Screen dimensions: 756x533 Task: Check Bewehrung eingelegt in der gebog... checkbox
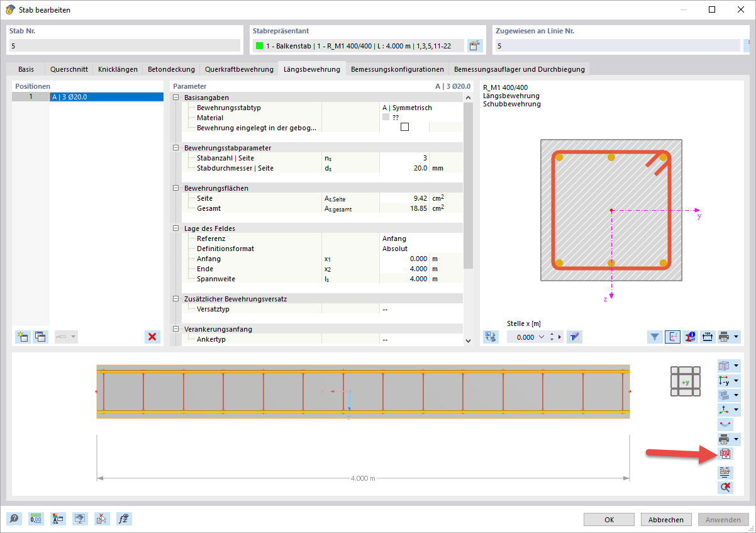click(404, 127)
